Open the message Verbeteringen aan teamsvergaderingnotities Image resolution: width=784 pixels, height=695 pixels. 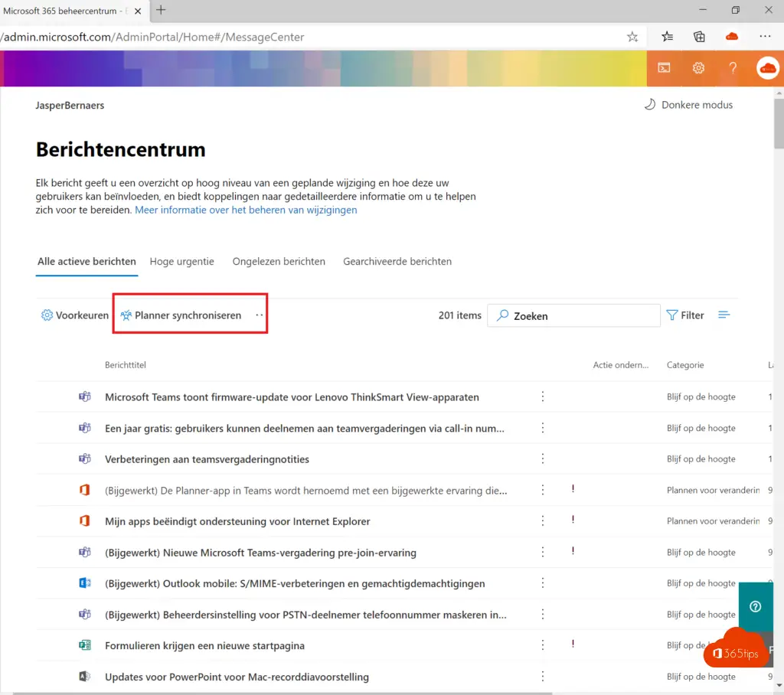[207, 459]
